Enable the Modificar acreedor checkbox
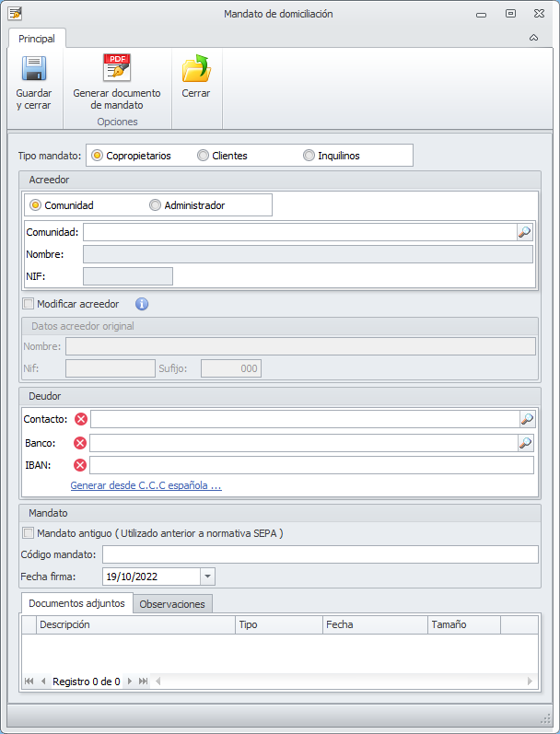560x734 pixels. pyautogui.click(x=28, y=304)
